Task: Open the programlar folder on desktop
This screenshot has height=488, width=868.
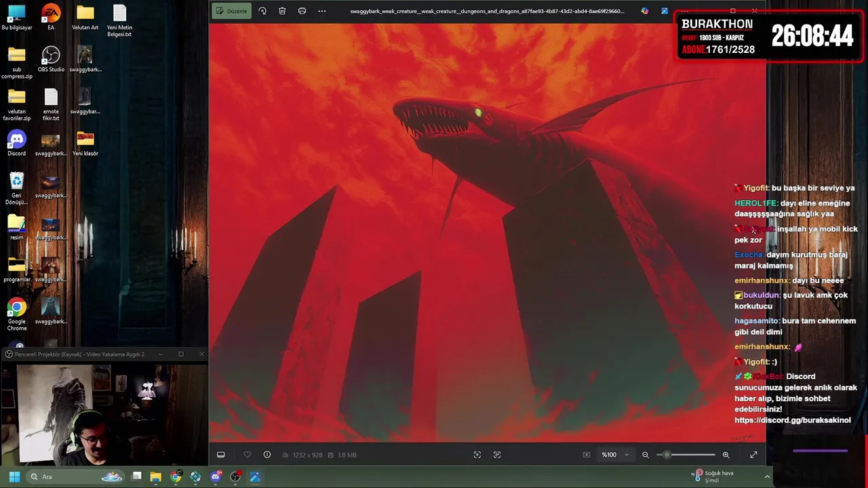Action: [x=16, y=270]
